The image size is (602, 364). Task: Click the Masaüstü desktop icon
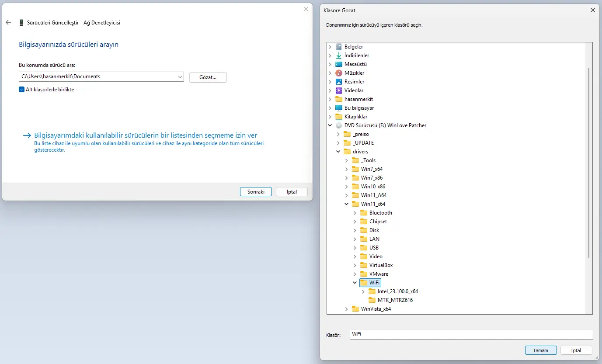(339, 64)
